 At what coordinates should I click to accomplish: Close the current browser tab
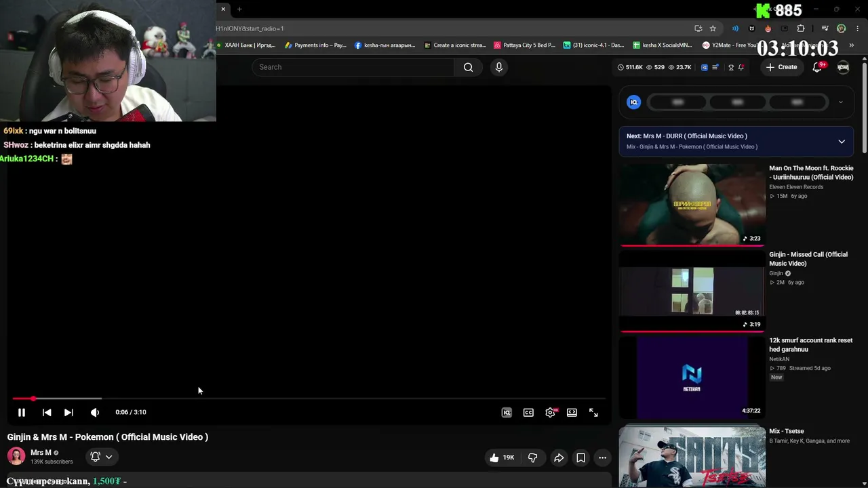(223, 9)
